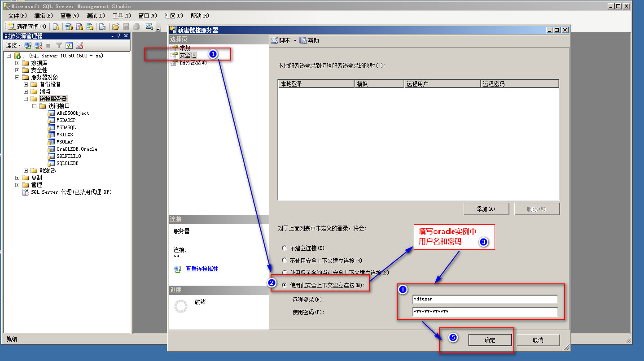
Task: Select the 不建立连接 radio button
Action: (284, 248)
